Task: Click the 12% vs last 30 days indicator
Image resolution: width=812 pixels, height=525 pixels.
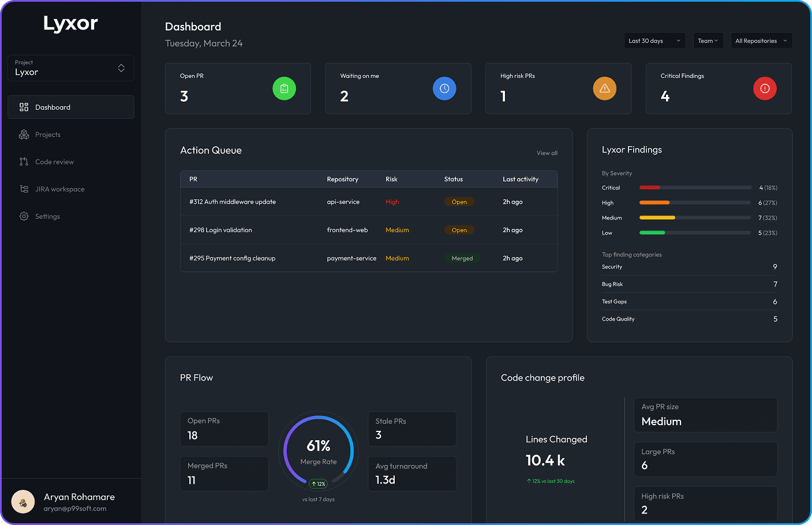Action: [x=551, y=481]
